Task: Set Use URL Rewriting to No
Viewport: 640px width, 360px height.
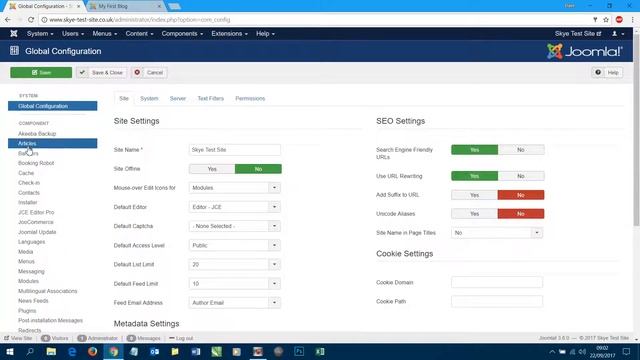Action: 521,176
